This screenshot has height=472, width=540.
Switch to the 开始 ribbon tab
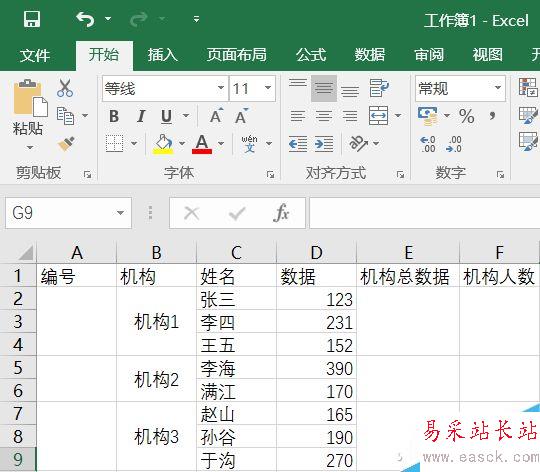coord(104,55)
